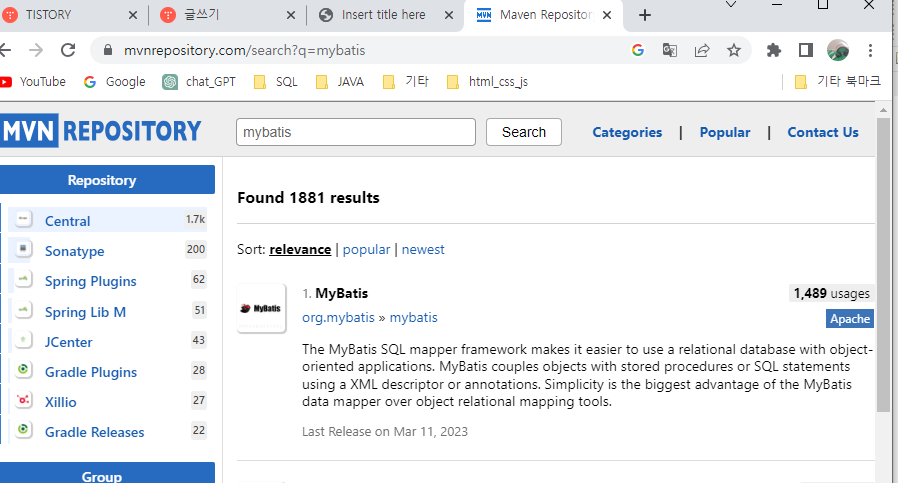Click the page vertical scrollbar
The width and height of the screenshot is (898, 483).
pyautogui.click(x=884, y=264)
